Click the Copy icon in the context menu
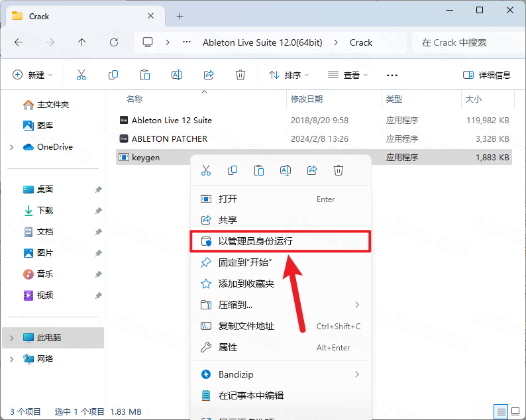The height and width of the screenshot is (420, 526). (x=233, y=170)
